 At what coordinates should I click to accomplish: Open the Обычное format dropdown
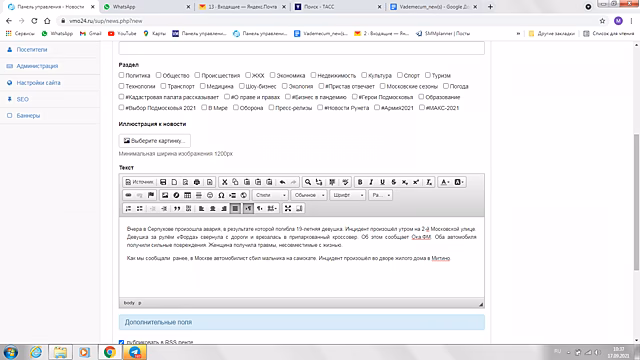point(309,195)
